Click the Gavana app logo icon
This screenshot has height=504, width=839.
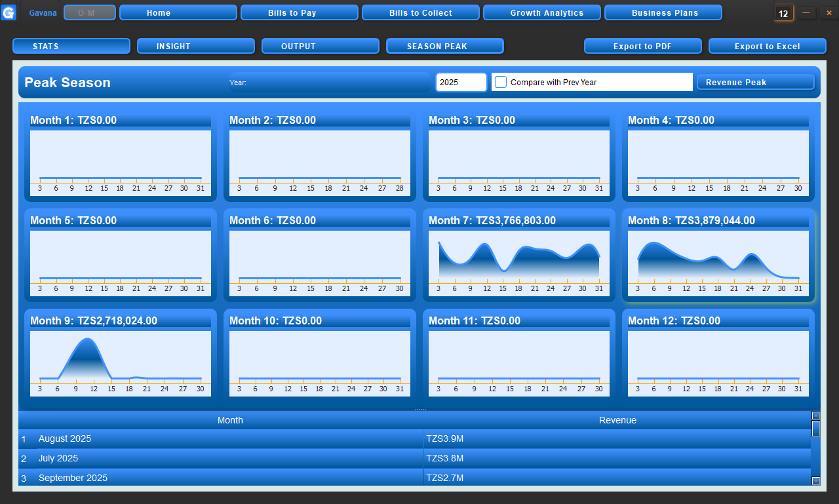pyautogui.click(x=9, y=12)
